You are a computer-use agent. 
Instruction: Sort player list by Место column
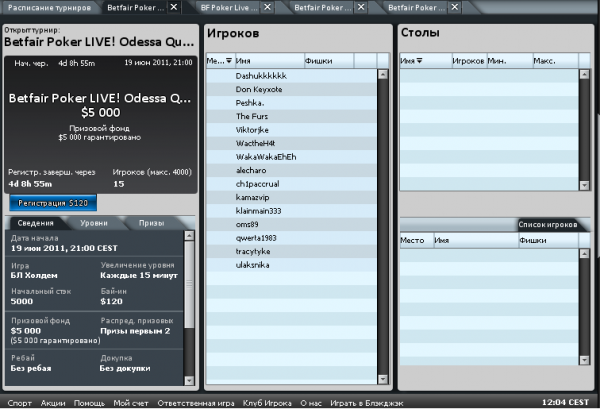coord(417,240)
